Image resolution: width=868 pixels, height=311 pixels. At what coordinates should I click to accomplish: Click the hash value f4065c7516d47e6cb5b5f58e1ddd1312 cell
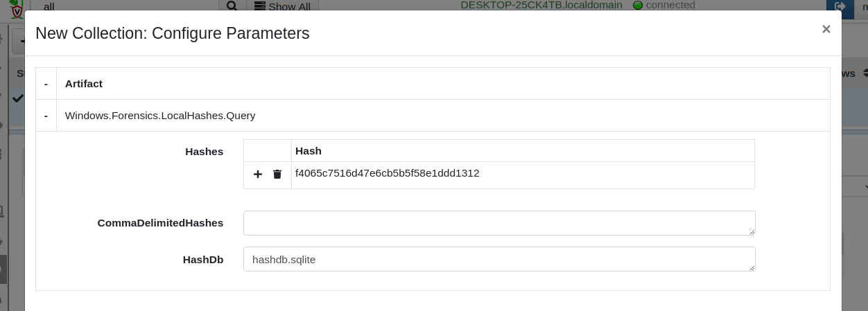(388, 173)
